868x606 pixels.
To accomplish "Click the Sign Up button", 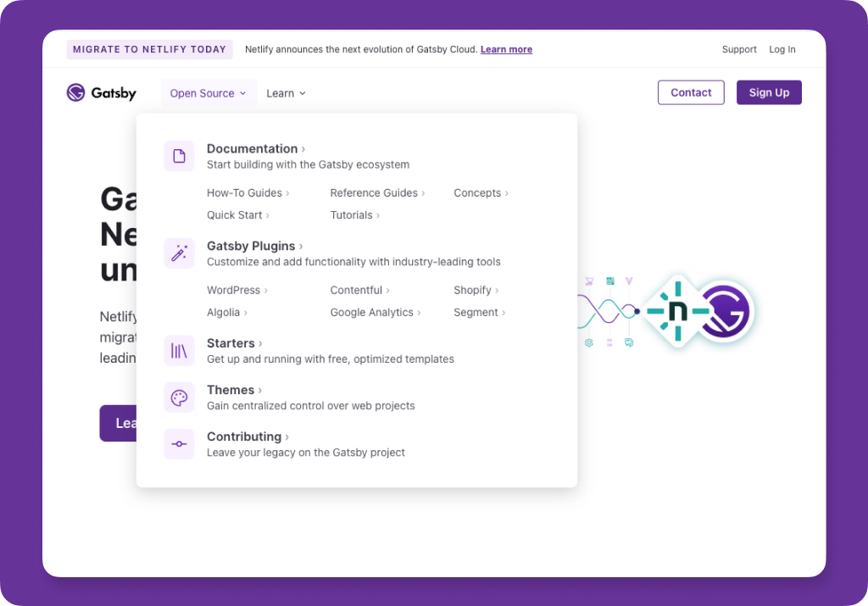I will [x=769, y=92].
